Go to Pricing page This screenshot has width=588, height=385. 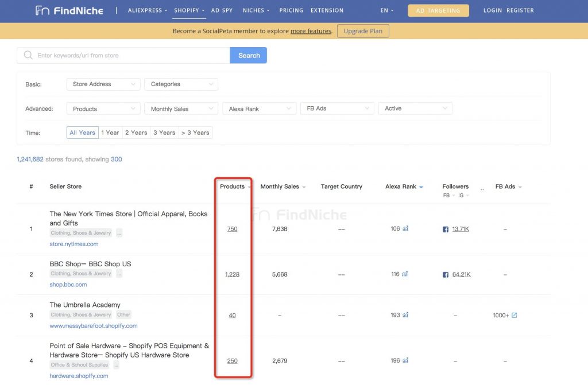[291, 10]
